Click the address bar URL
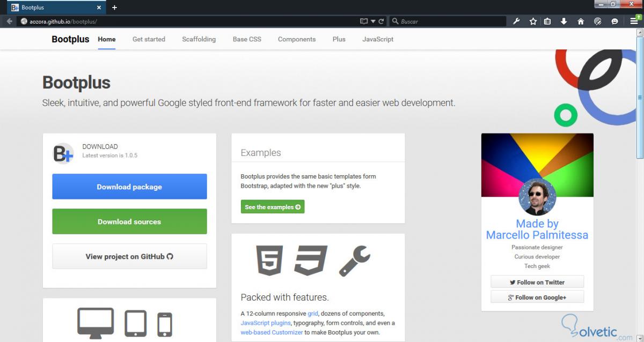The image size is (644, 342). click(x=63, y=21)
